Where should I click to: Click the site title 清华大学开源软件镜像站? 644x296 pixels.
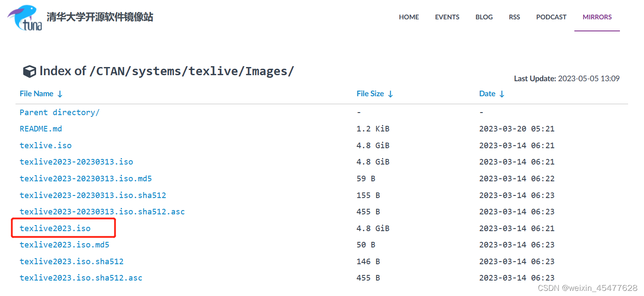pos(100,17)
